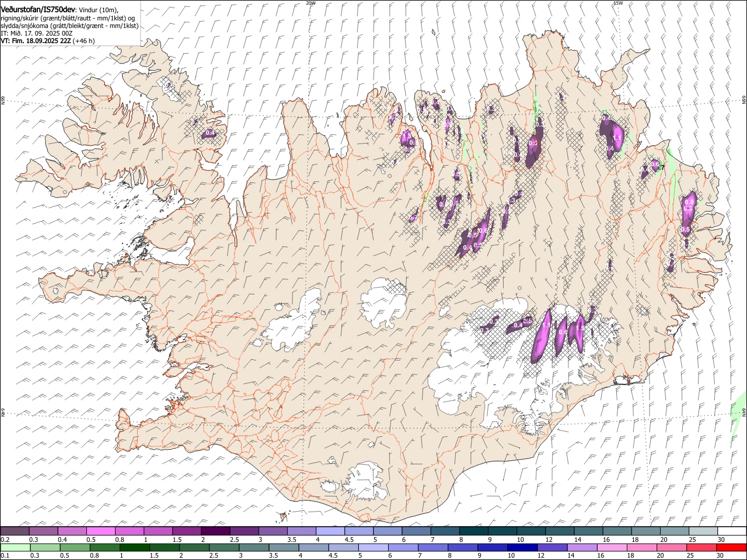The height and width of the screenshot is (560, 747).
Task: Select the bright red 30 swatch, lower legend
Action: tap(730, 547)
